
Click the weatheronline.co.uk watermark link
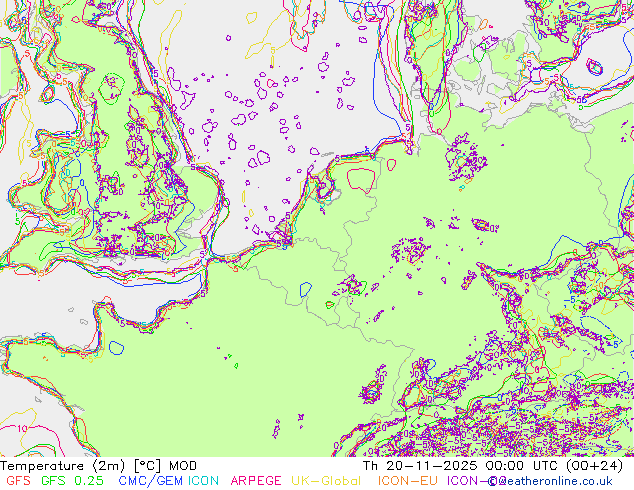[551, 481]
